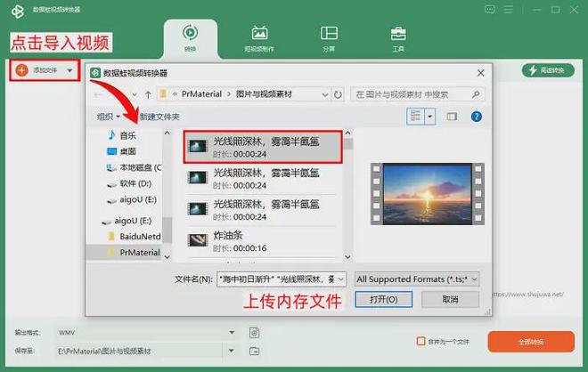The width and height of the screenshot is (588, 372).
Task: Click the 打开(O) button
Action: pyautogui.click(x=383, y=299)
